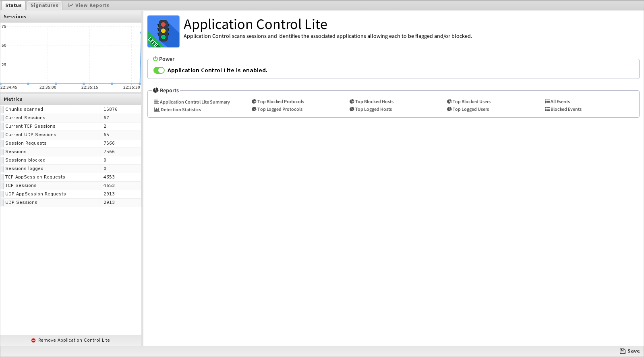Open the Top Logged Protocols report
644x357 pixels.
coord(277,109)
